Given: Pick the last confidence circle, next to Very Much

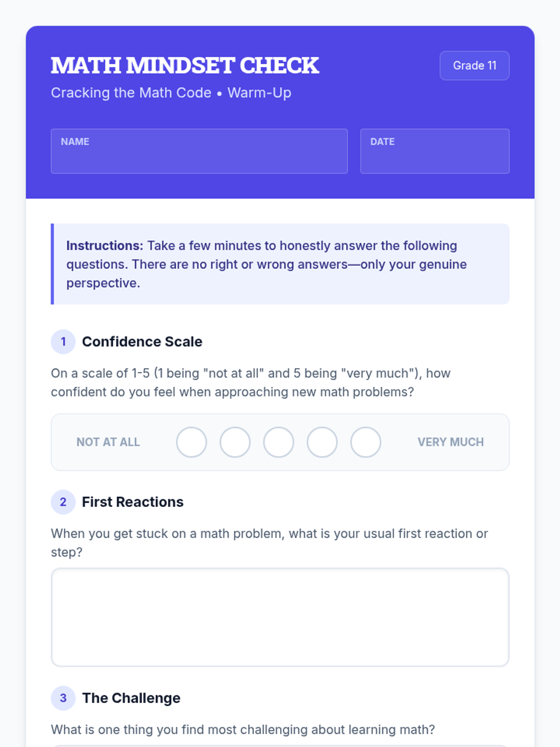Looking at the screenshot, I should (365, 442).
